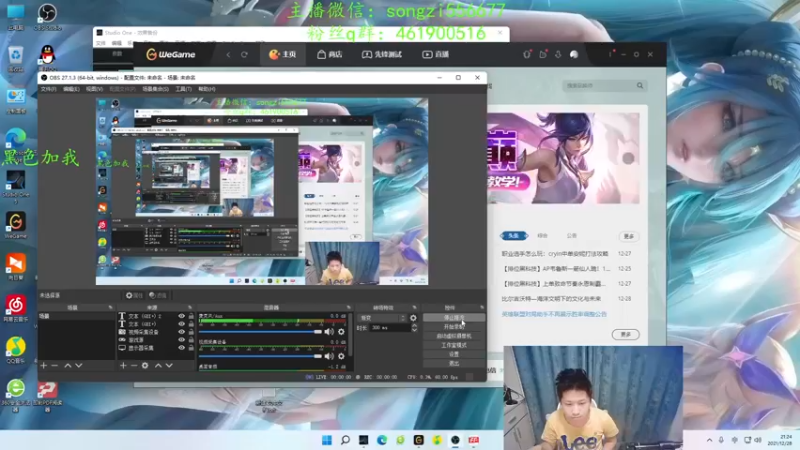Screen dimensions: 800x450
Task: Open 麦克风/Aux mixer gear settings
Action: coord(341,332)
